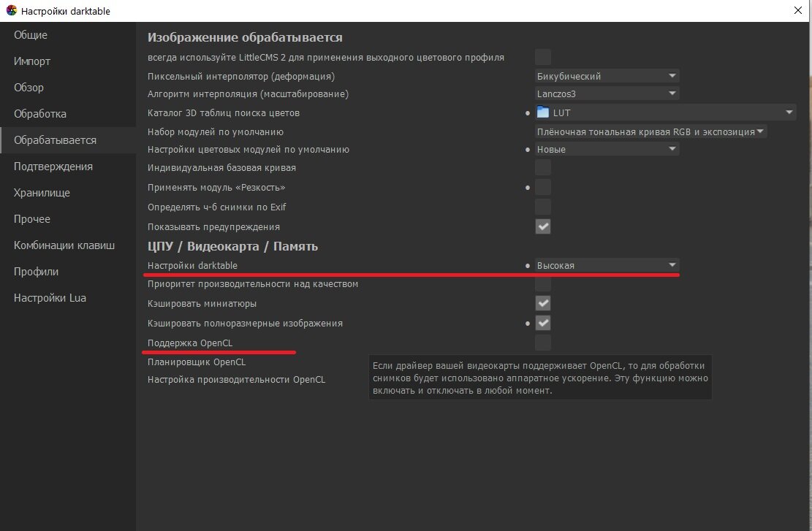
Task: Click the darktable app icon in title bar
Action: click(11, 10)
